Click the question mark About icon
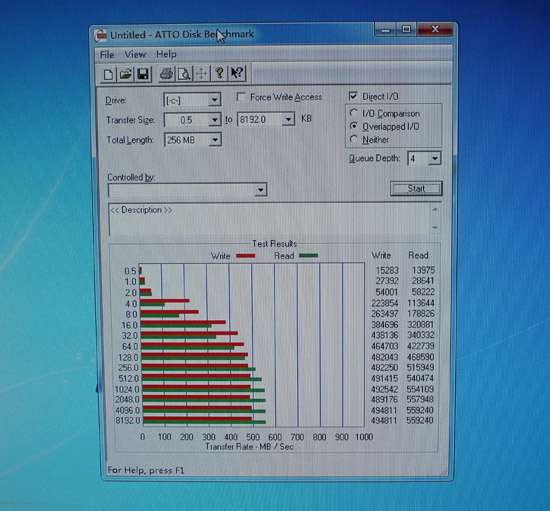The width and height of the screenshot is (550, 511). 219,73
